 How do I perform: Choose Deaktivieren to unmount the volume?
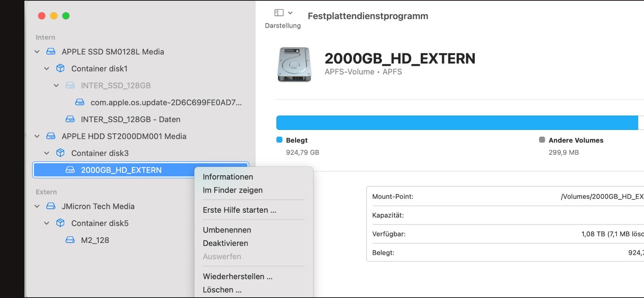pos(225,243)
